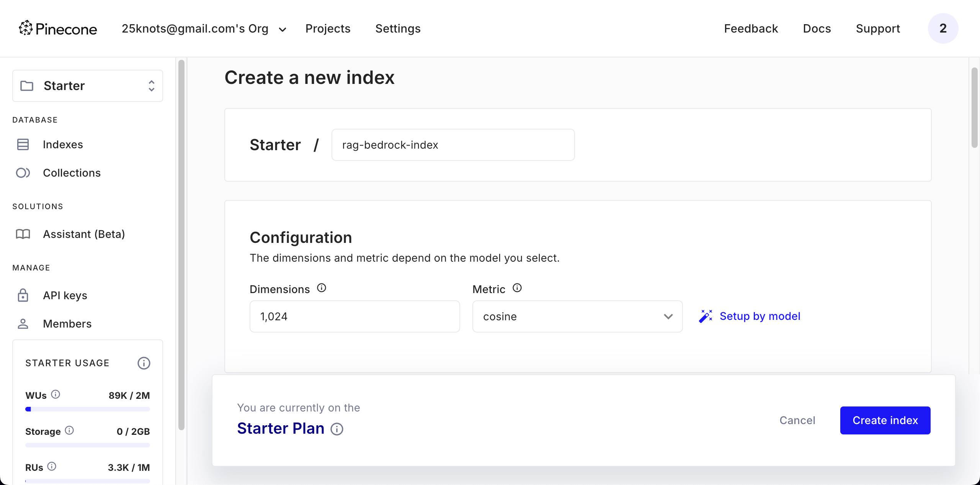Open Support in the top navigation
The height and width of the screenshot is (485, 980).
pos(878,28)
